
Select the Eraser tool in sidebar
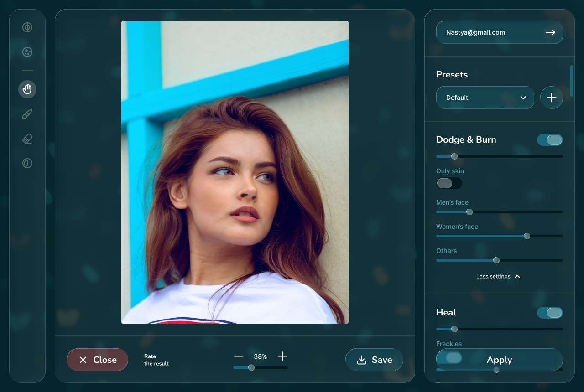pyautogui.click(x=27, y=139)
